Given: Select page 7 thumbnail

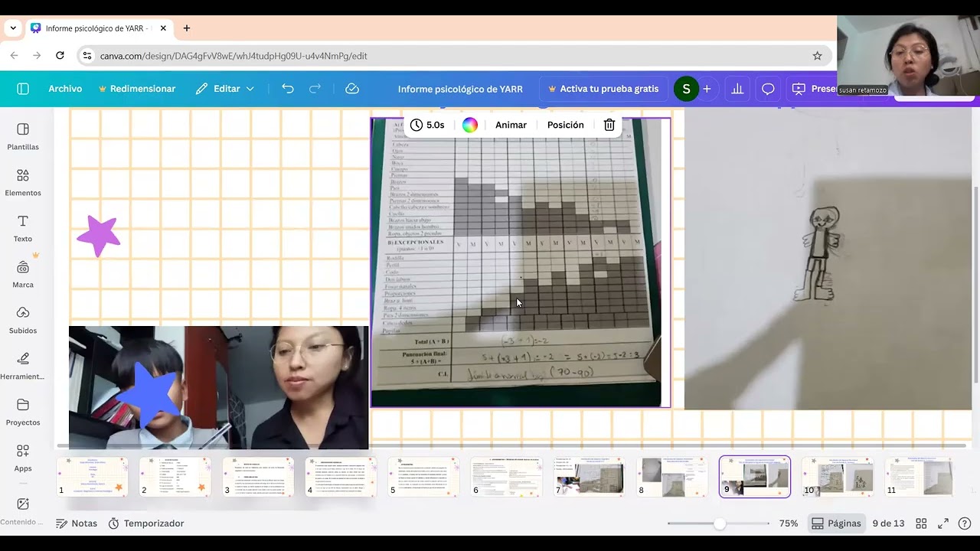Looking at the screenshot, I should click(x=589, y=477).
